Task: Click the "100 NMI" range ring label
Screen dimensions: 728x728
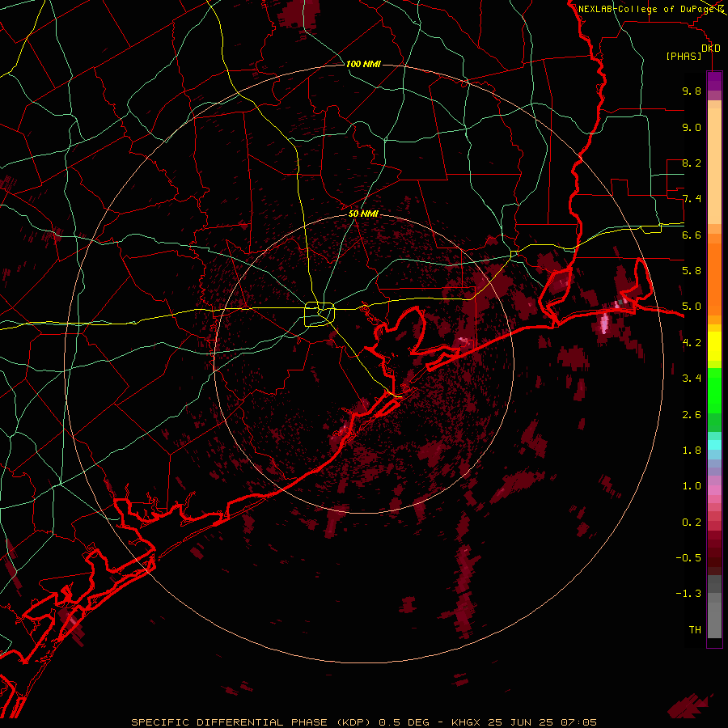Action: click(x=363, y=64)
